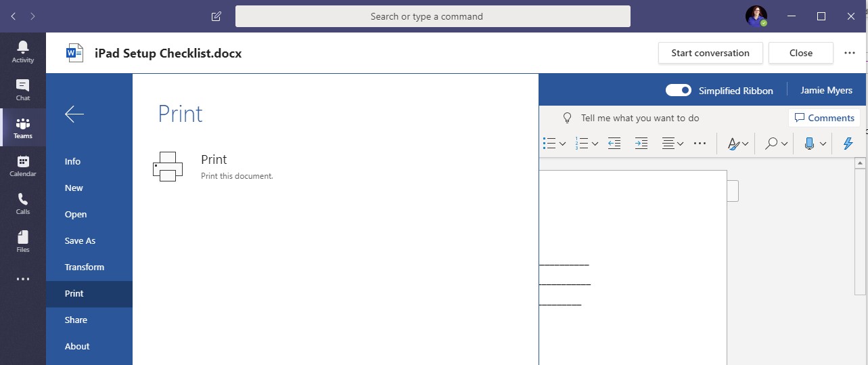Choose Save As in File menu
The height and width of the screenshot is (365, 868).
89,240
